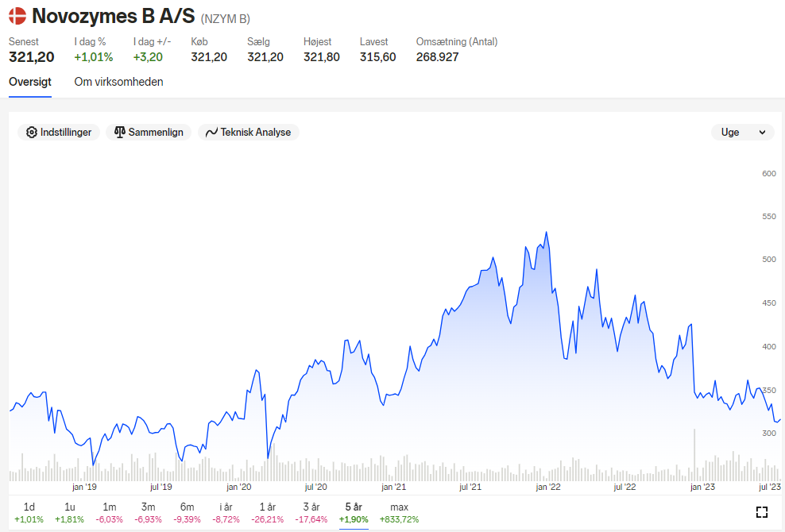Select the 5 år time range

(354, 513)
